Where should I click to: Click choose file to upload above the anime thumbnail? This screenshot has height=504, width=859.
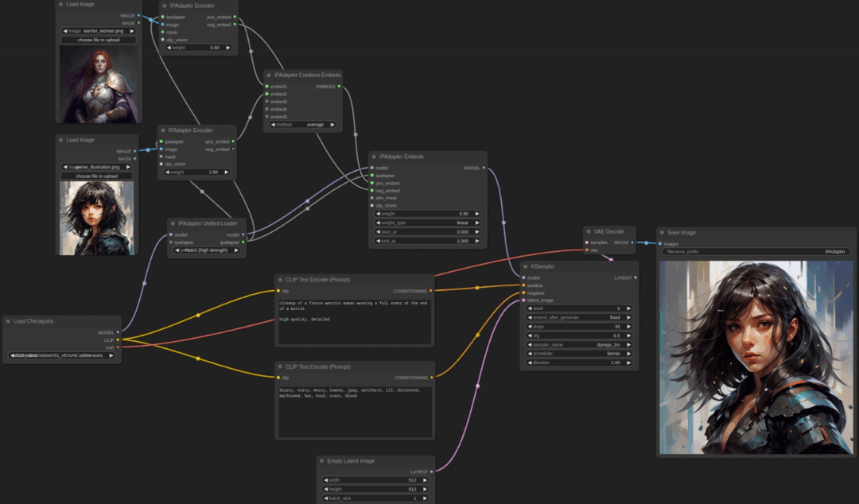(96, 176)
